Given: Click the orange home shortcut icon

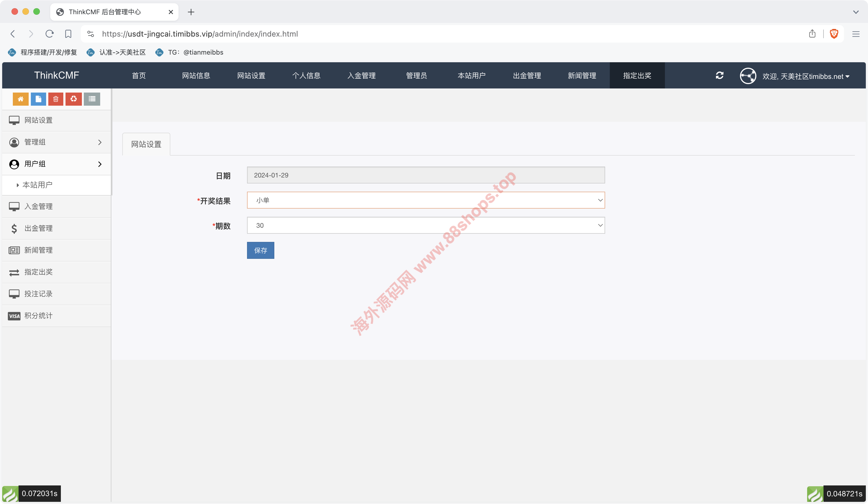Looking at the screenshot, I should 21,99.
